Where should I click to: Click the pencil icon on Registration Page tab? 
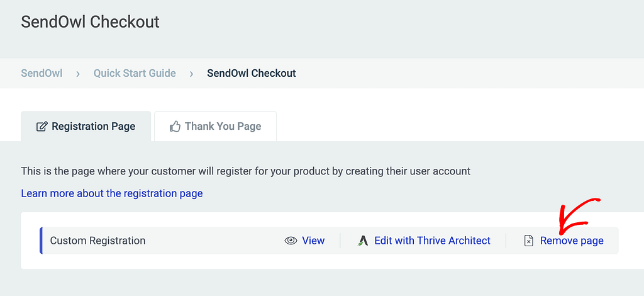click(42, 126)
